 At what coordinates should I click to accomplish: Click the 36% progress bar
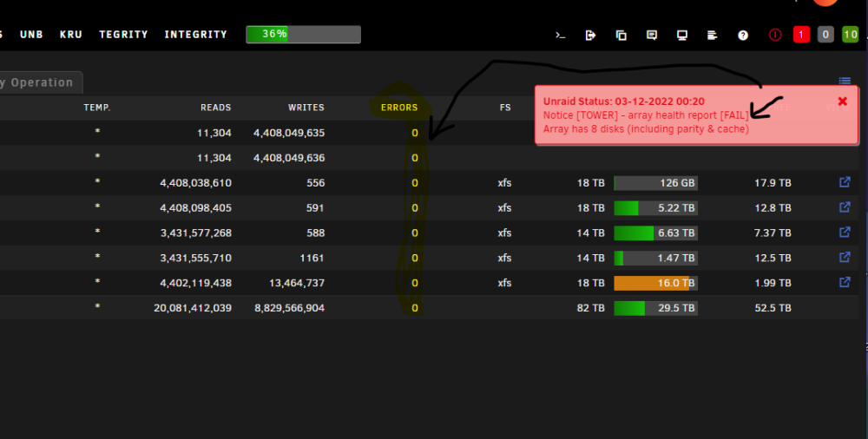coord(303,35)
